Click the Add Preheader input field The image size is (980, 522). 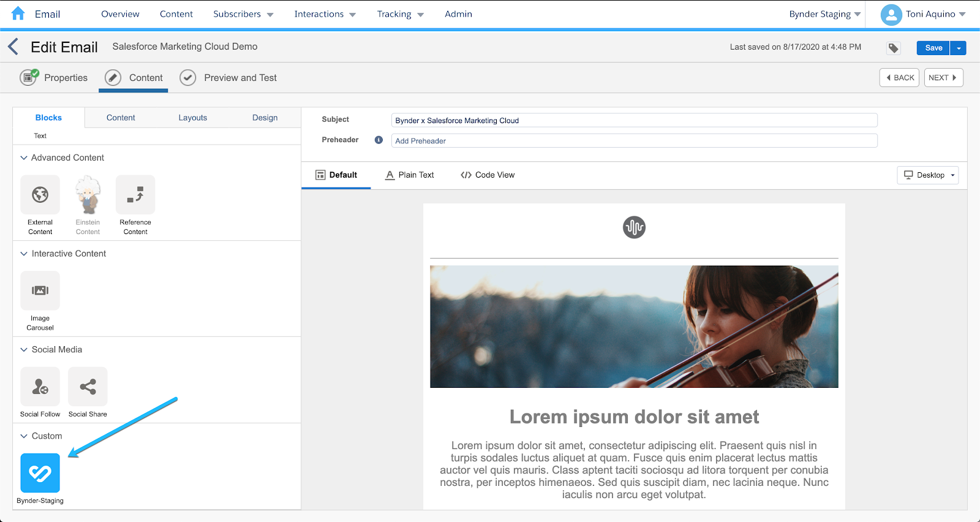[634, 141]
